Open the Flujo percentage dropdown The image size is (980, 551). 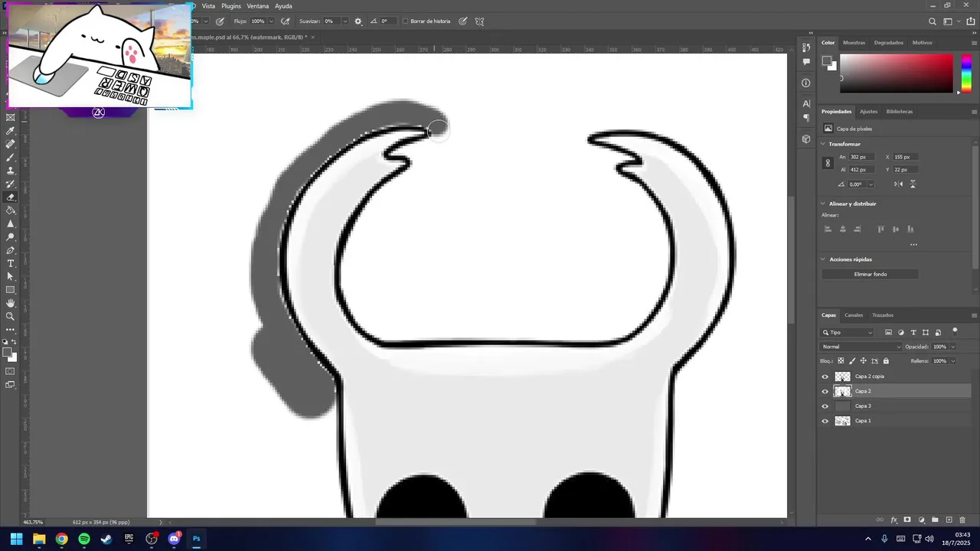pos(271,21)
